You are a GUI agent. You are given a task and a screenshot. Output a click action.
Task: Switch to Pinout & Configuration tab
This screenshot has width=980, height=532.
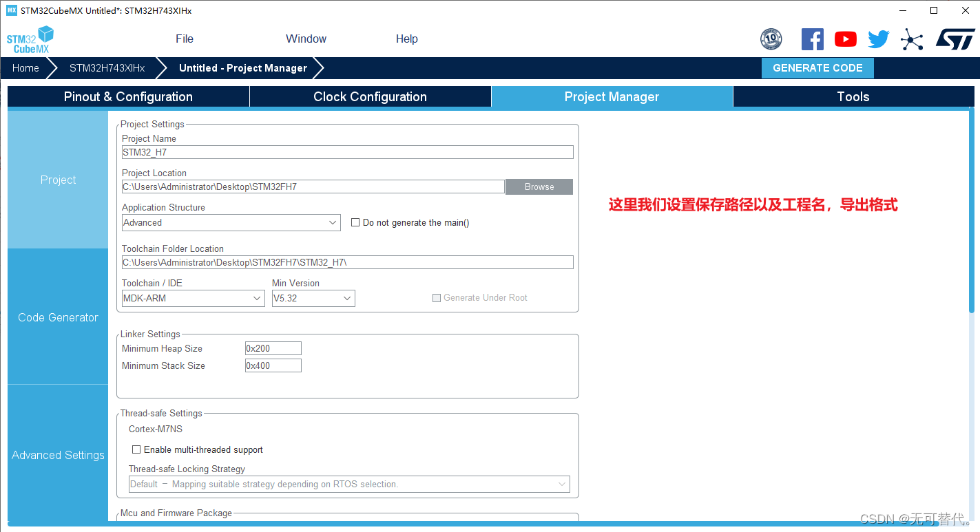point(128,97)
